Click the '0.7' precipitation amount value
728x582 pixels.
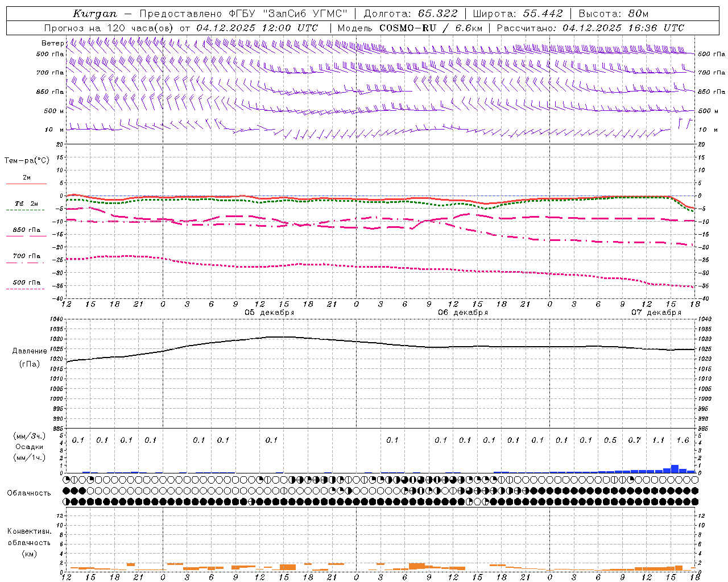pos(634,440)
